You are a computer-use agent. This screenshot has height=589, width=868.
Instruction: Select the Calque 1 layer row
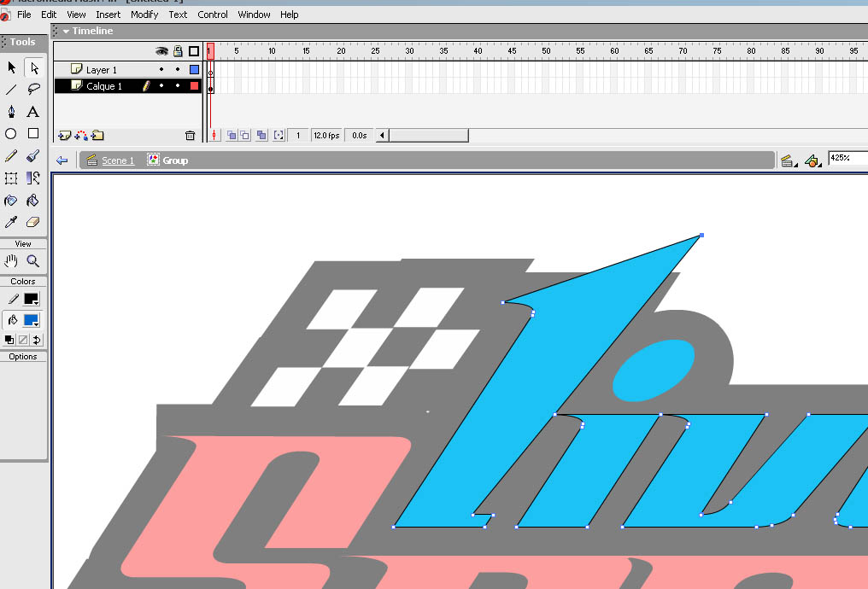(x=127, y=85)
